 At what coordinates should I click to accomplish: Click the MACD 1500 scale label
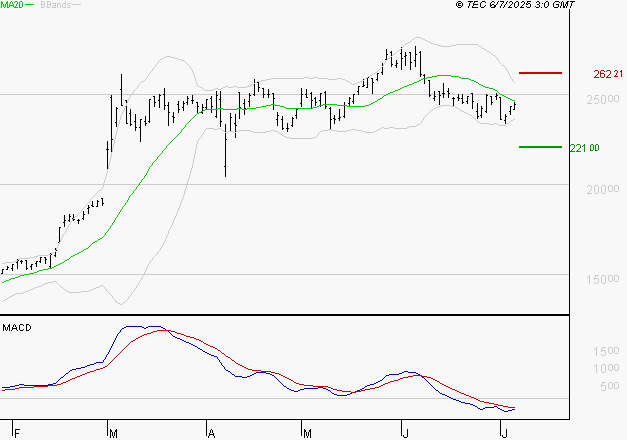(606, 351)
